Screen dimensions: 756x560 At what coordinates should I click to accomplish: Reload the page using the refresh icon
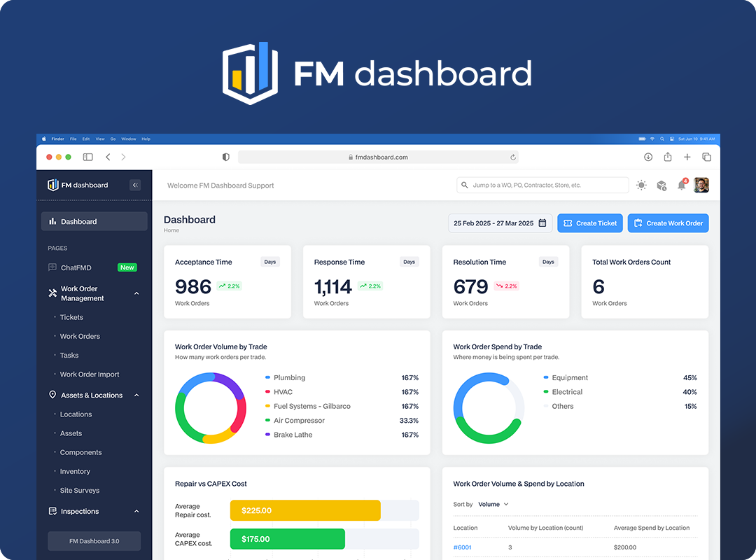click(x=513, y=157)
